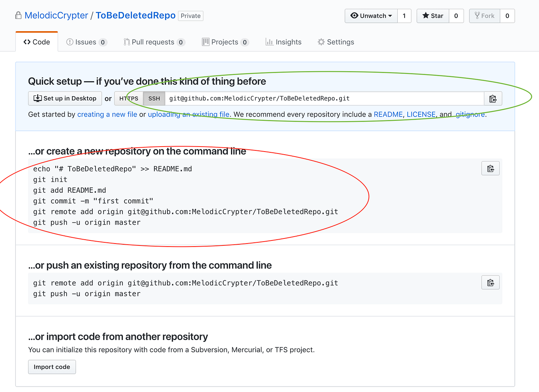
Task: Click Set up in Desktop
Action: [65, 98]
